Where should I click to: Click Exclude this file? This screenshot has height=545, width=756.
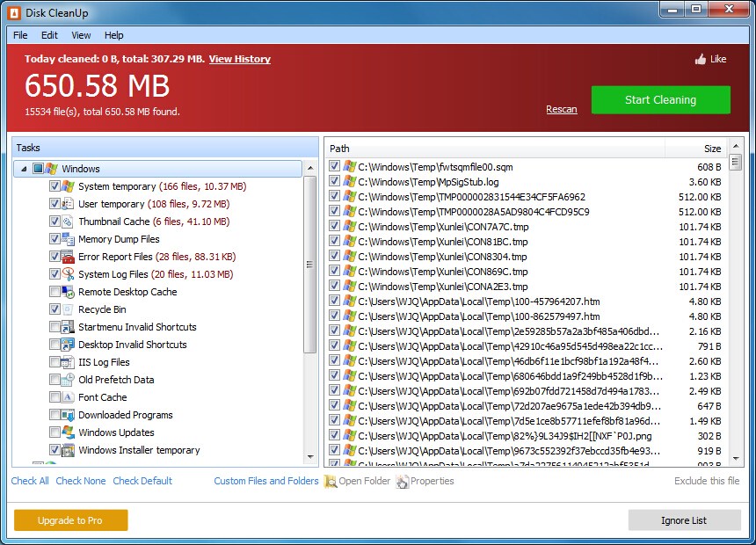(x=707, y=481)
